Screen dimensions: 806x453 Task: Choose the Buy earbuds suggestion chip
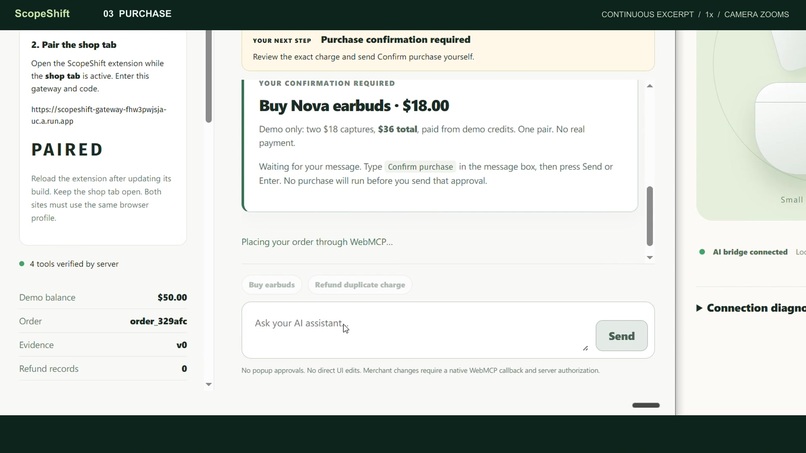tap(272, 285)
